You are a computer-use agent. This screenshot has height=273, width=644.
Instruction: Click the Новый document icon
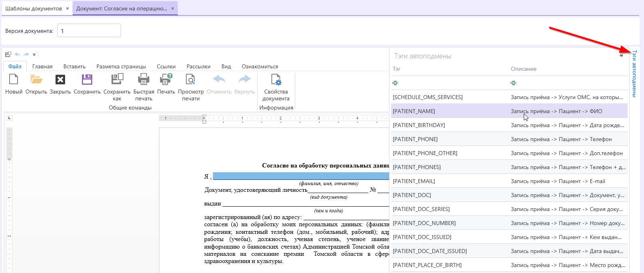14,80
